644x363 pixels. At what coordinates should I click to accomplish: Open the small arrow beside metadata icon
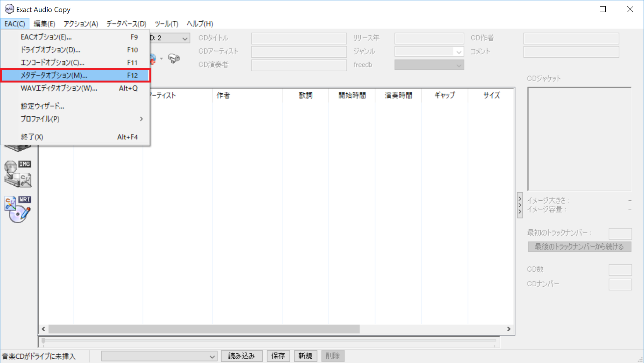pyautogui.click(x=161, y=58)
